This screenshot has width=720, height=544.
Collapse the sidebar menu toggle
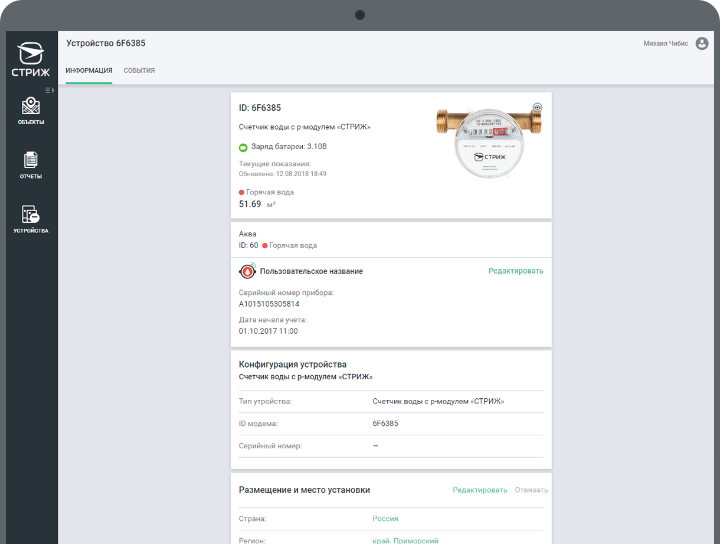49,90
